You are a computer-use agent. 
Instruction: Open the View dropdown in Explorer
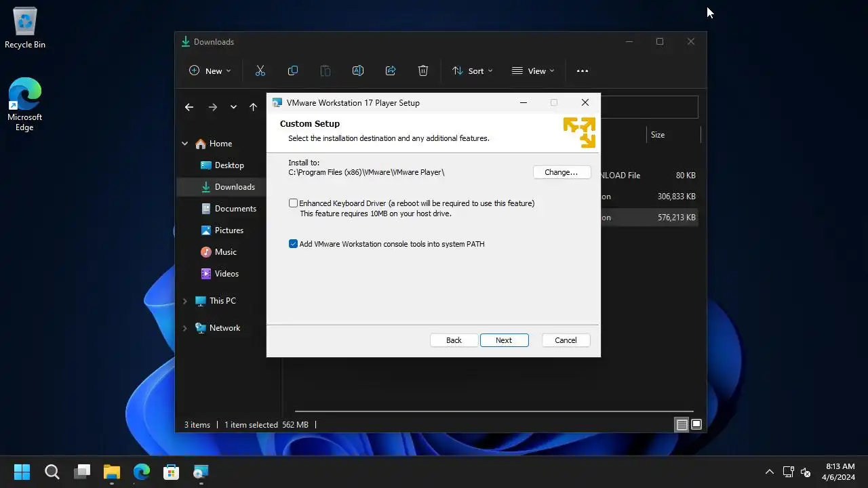(x=533, y=70)
